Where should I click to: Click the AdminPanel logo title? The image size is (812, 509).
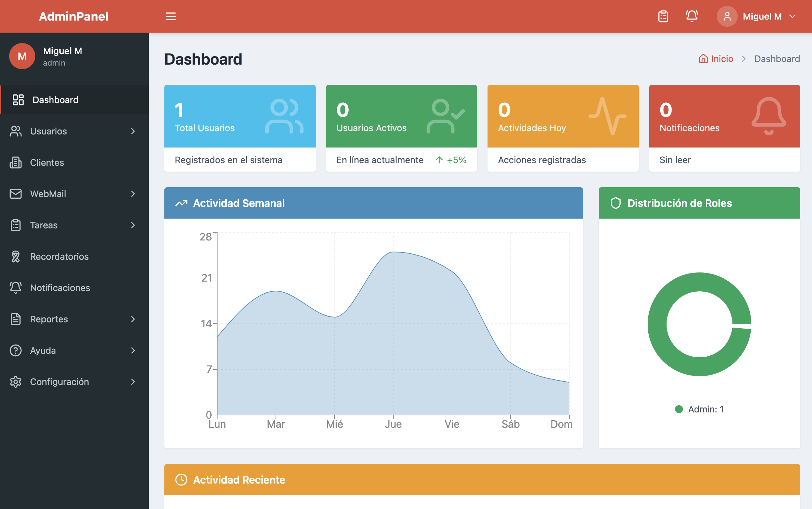tap(74, 16)
